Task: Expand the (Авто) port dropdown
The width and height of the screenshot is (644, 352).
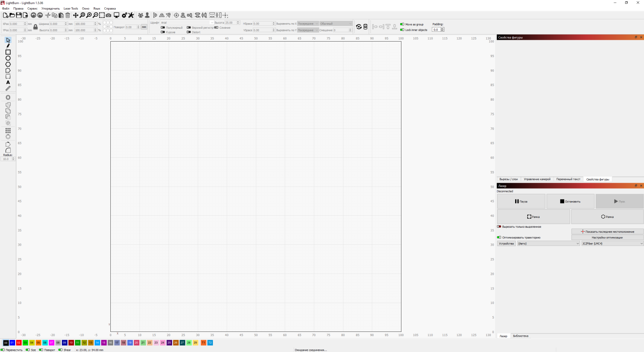Action: pos(548,244)
